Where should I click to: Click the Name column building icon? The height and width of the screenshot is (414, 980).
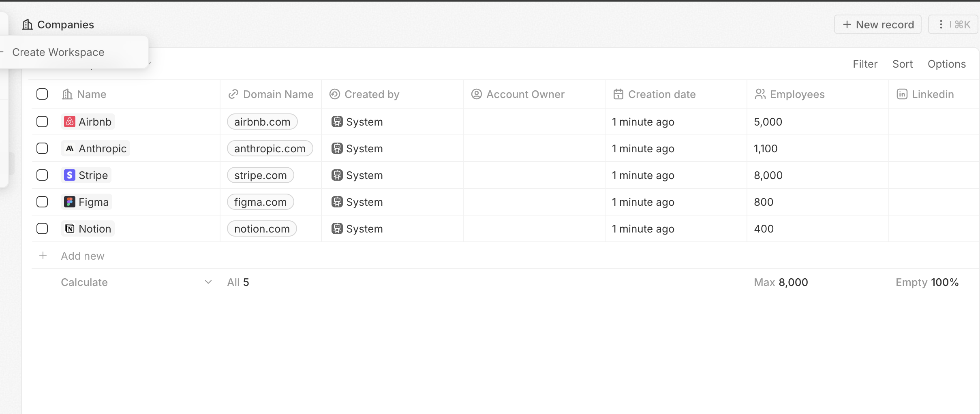pyautogui.click(x=67, y=94)
